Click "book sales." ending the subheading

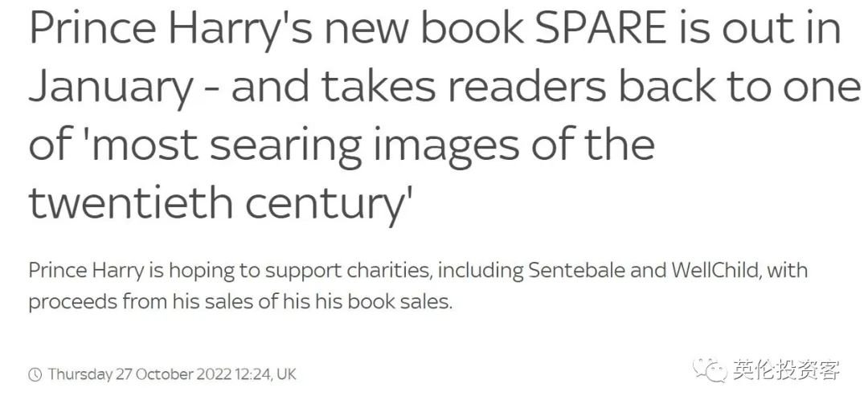(411, 303)
